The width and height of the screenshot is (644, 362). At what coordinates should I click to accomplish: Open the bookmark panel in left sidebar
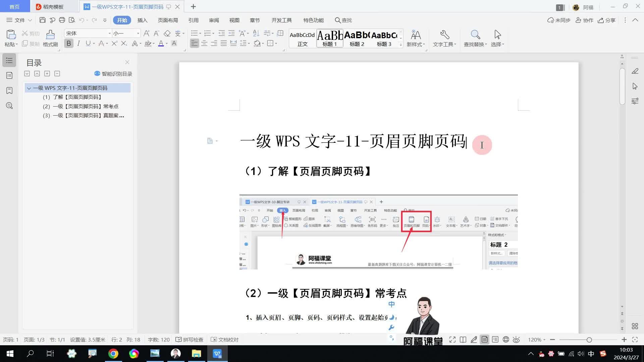click(x=9, y=90)
